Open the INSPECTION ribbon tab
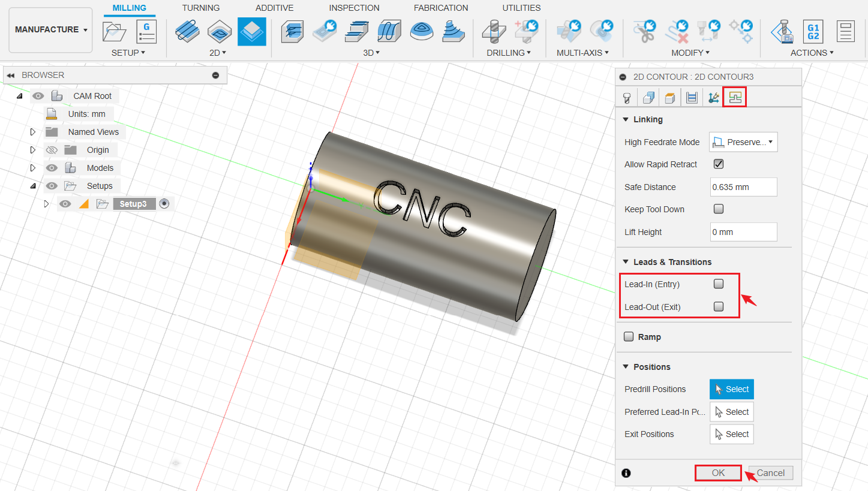Viewport: 868px width, 491px height. (x=354, y=8)
